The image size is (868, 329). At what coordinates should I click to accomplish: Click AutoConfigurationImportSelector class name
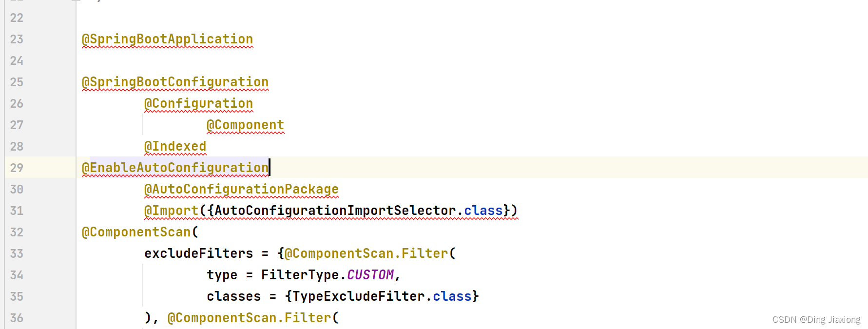(x=335, y=211)
